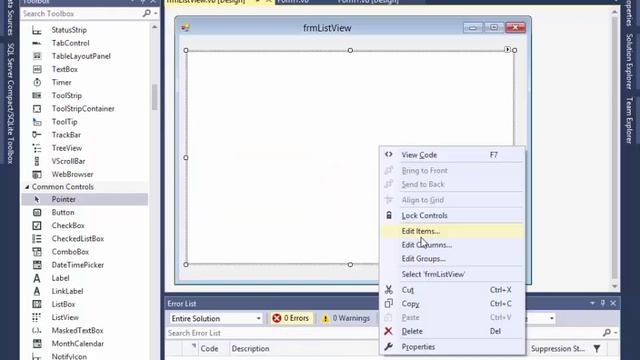Choose Edit Columns... in the context menu
Screen dimensions: 640x360
[453, 245]
